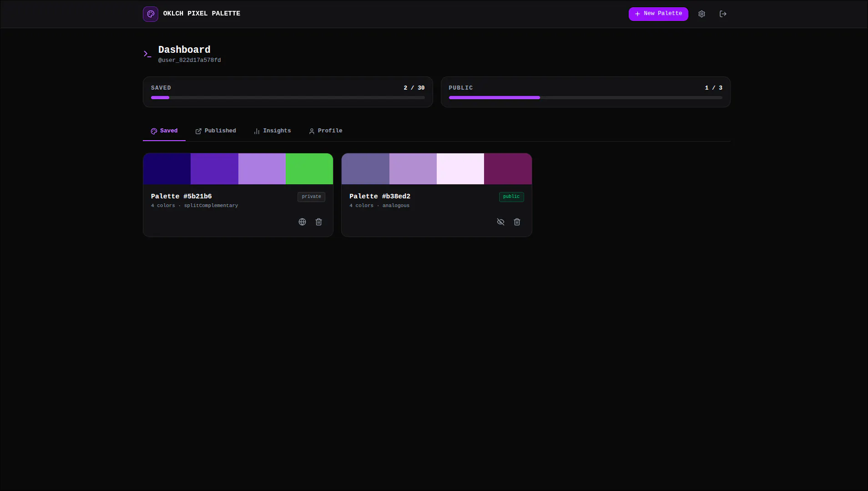This screenshot has height=491, width=868.
Task: Pick the green swatch in Palette #5b21b6
Action: 309,169
